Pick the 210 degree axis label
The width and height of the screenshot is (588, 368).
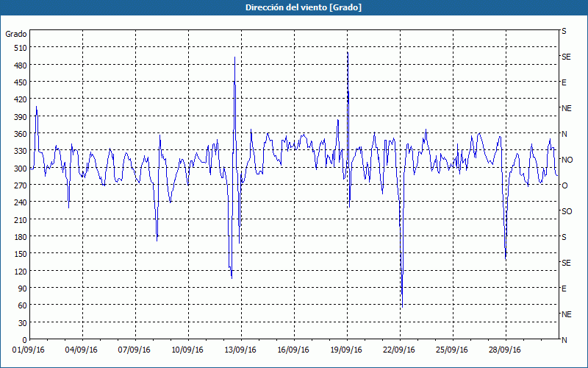[21, 219]
